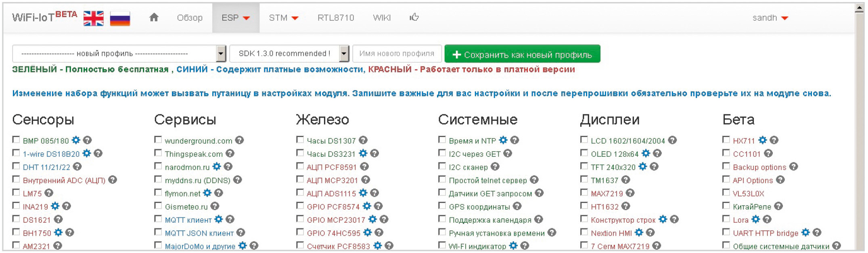
Task: Click the thumbs-up icon in navbar
Action: pos(414,17)
